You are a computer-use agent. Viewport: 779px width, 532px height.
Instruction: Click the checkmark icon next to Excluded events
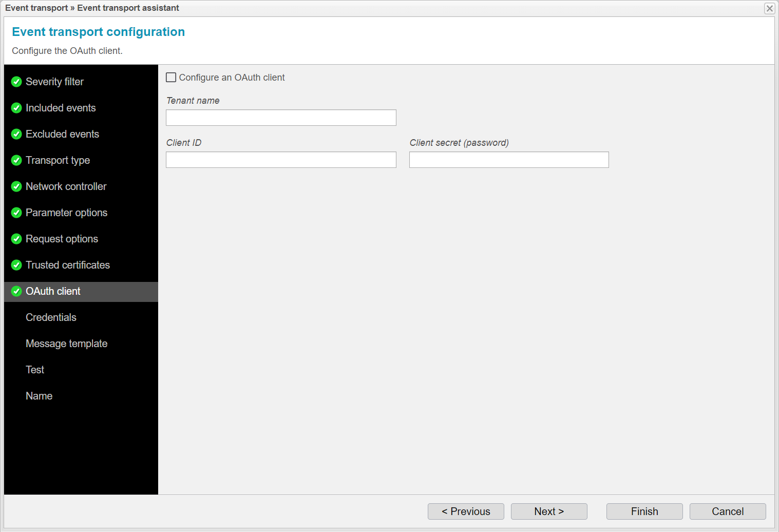pyautogui.click(x=16, y=134)
